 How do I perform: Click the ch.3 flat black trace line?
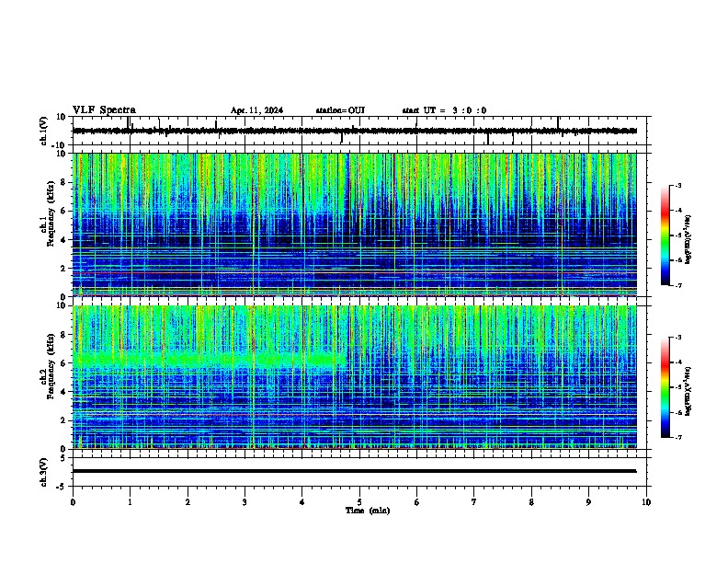pos(354,471)
